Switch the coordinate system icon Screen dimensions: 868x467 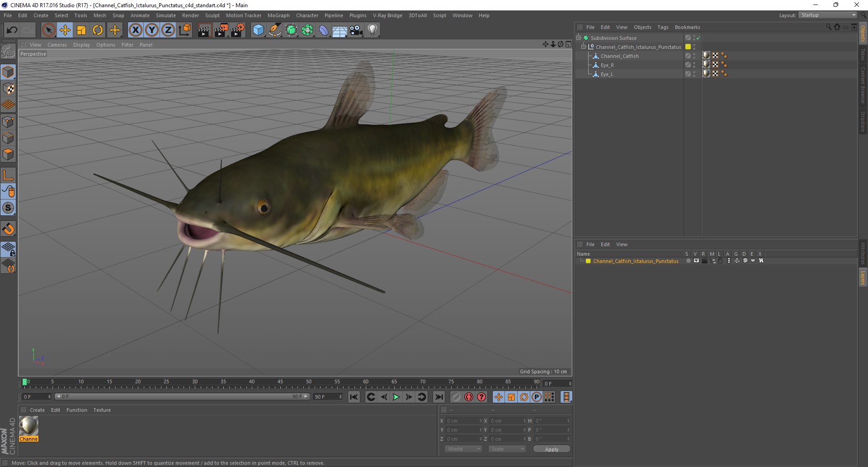coord(184,30)
